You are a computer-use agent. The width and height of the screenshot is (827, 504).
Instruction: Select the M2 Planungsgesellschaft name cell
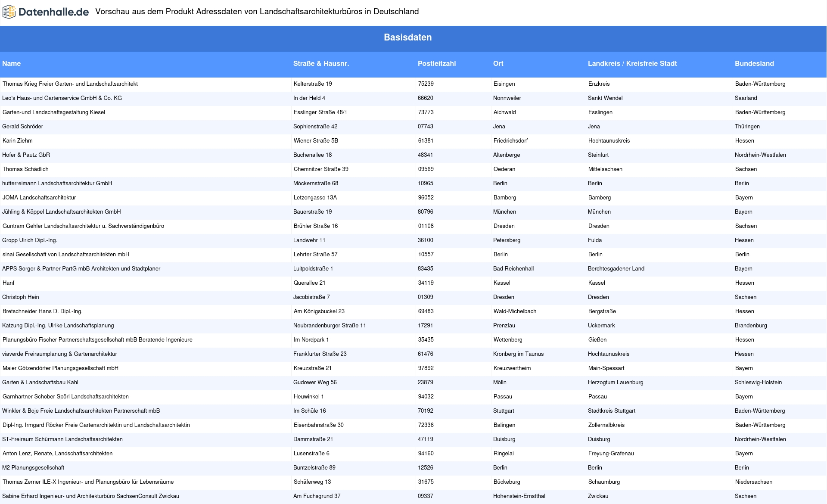point(33,468)
